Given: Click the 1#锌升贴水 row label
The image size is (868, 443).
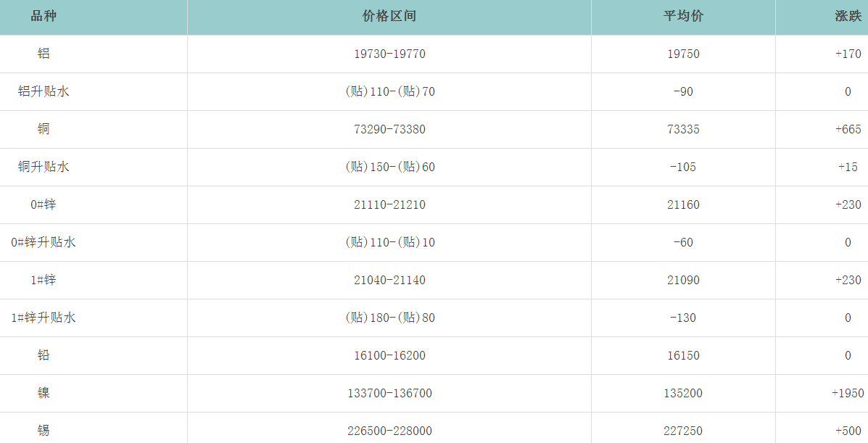Looking at the screenshot, I should [44, 318].
